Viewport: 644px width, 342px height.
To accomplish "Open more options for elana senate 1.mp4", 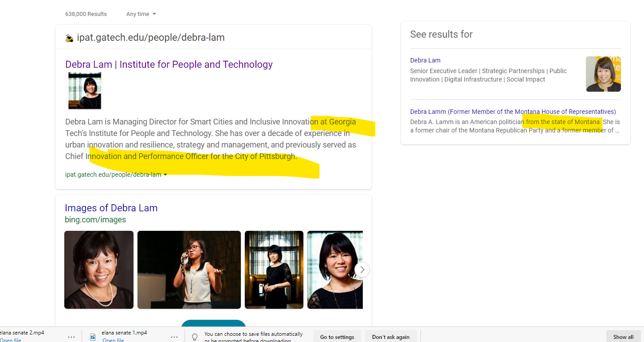I will tap(174, 337).
